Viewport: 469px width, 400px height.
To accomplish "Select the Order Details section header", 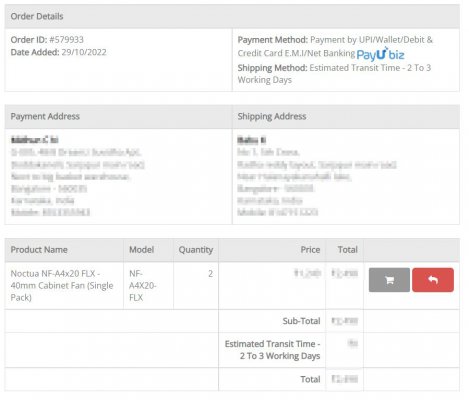I will pos(232,16).
